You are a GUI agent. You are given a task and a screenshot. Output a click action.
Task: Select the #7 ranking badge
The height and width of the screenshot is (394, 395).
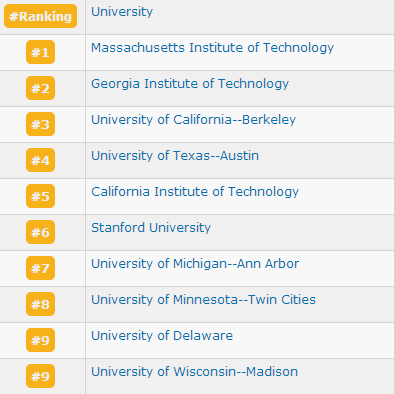click(x=40, y=268)
